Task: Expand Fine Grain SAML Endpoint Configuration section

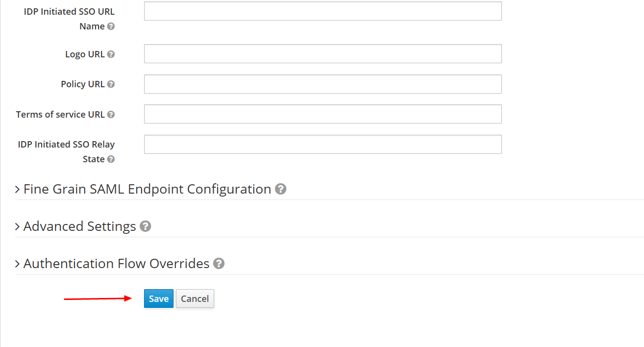Action: coord(147,189)
